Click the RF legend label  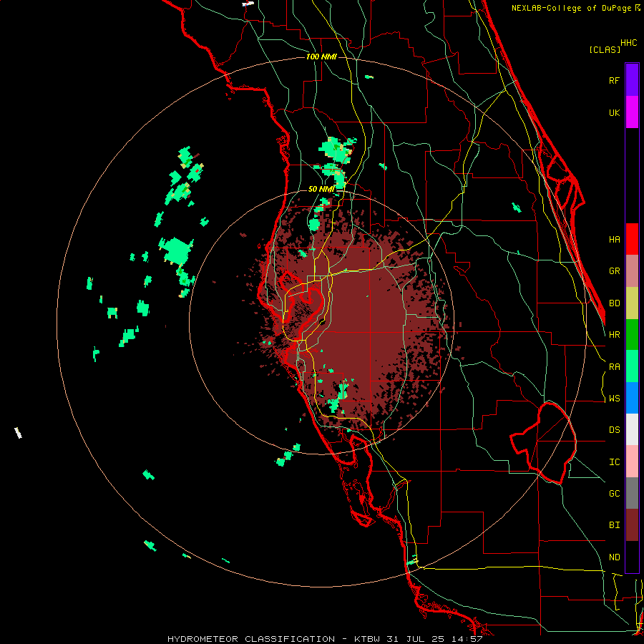[x=614, y=80]
